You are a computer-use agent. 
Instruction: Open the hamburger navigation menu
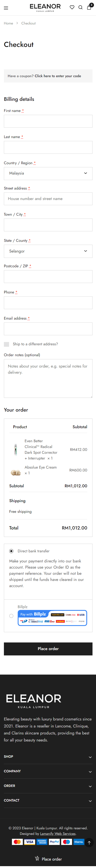point(6,8)
